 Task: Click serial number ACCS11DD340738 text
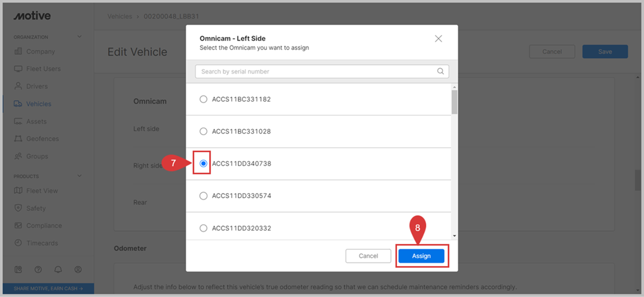[242, 163]
